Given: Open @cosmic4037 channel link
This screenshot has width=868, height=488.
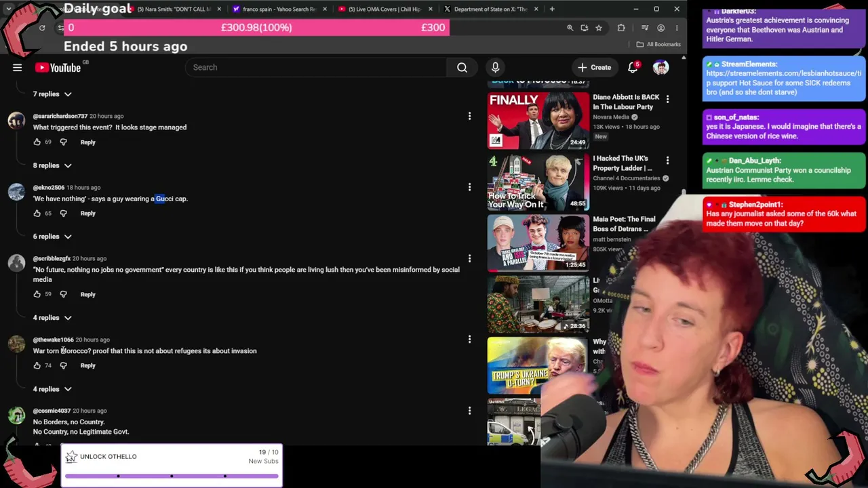Looking at the screenshot, I should [52, 411].
